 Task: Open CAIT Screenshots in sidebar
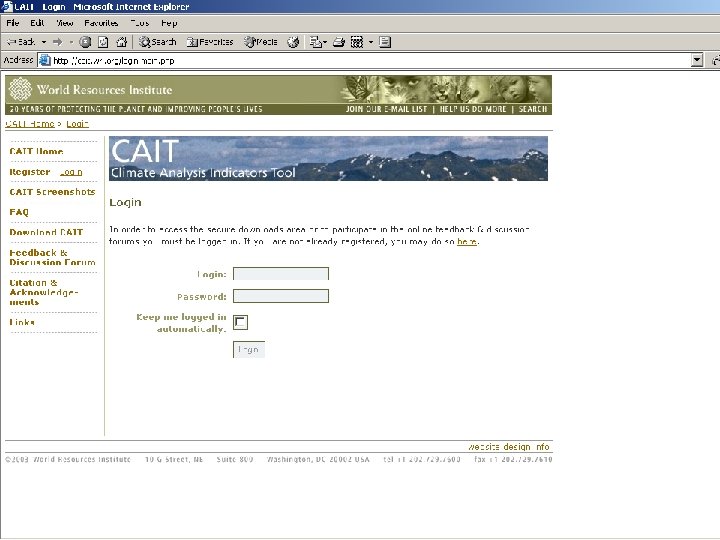[x=52, y=192]
